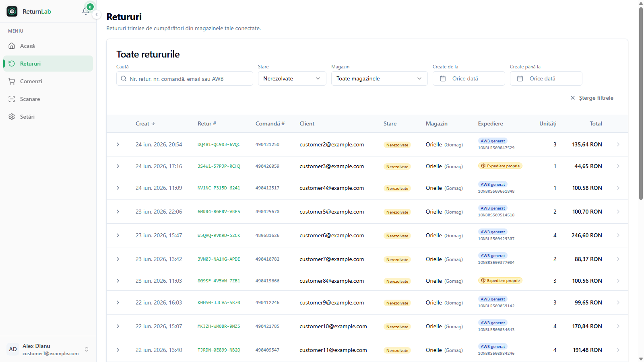
Task: Open the Toate magazinele store dropdown
Action: tap(380, 78)
